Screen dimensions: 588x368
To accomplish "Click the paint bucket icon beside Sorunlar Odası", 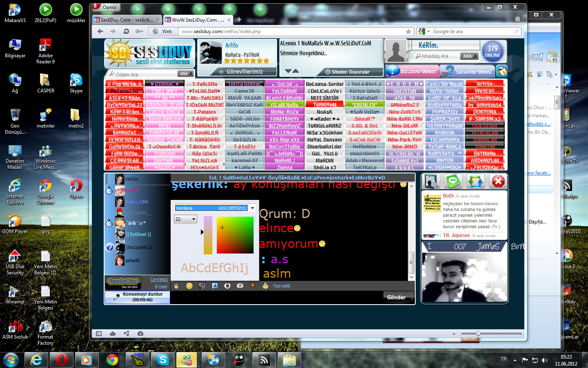I will [x=502, y=71].
